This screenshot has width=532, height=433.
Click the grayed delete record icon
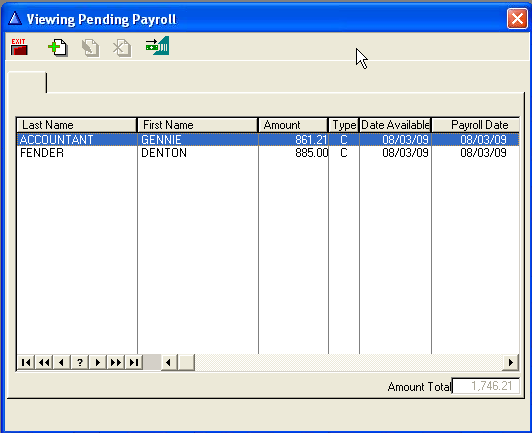coord(122,48)
